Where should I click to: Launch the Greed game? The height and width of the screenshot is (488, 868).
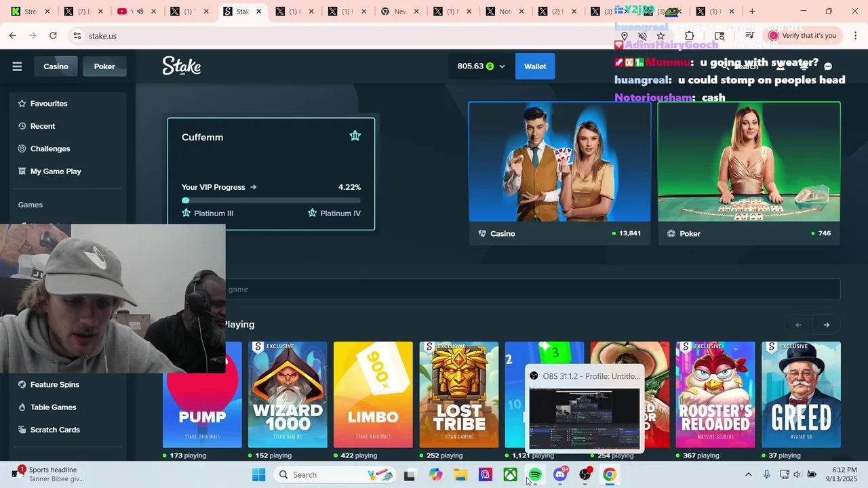click(x=801, y=394)
